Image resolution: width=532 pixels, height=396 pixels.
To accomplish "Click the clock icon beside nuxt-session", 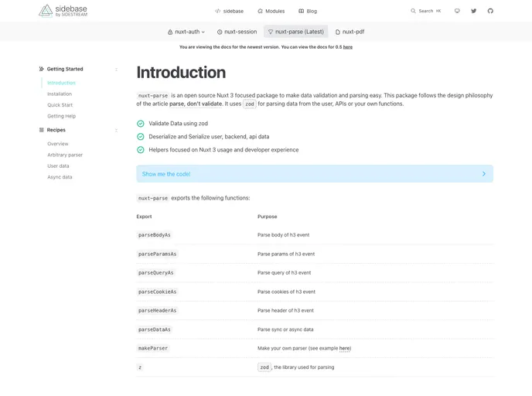I will (x=220, y=32).
